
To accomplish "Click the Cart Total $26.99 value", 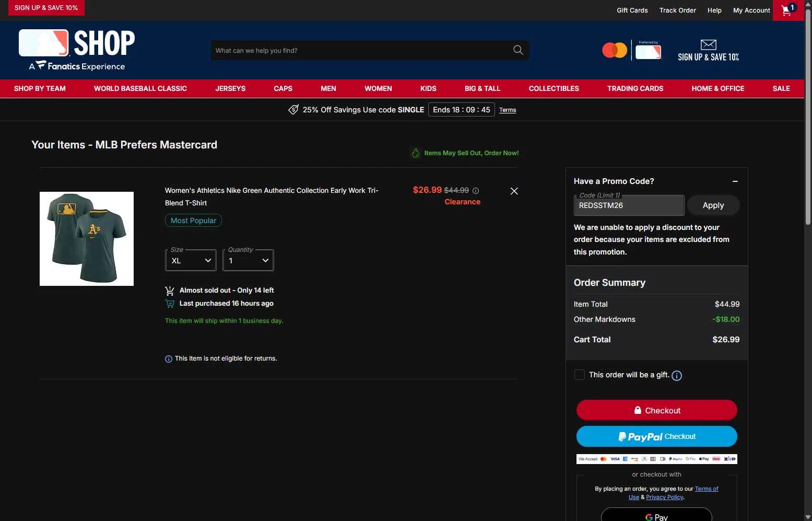I will (726, 340).
